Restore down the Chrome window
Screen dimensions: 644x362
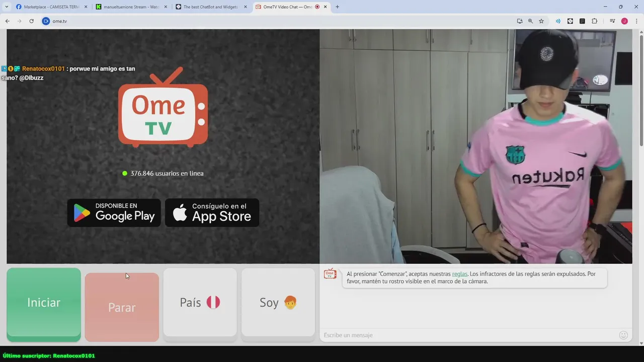coord(621,7)
